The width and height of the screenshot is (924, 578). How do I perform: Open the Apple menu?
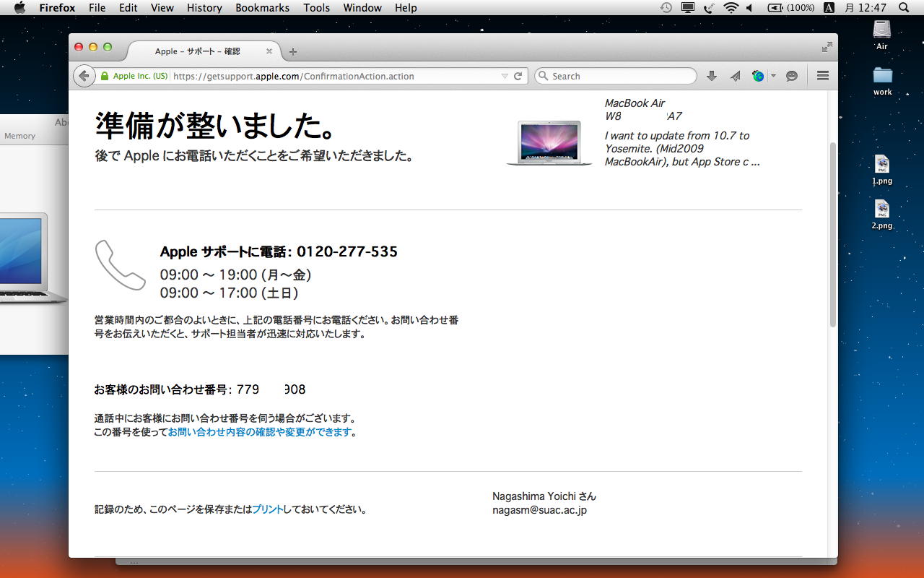coord(19,8)
